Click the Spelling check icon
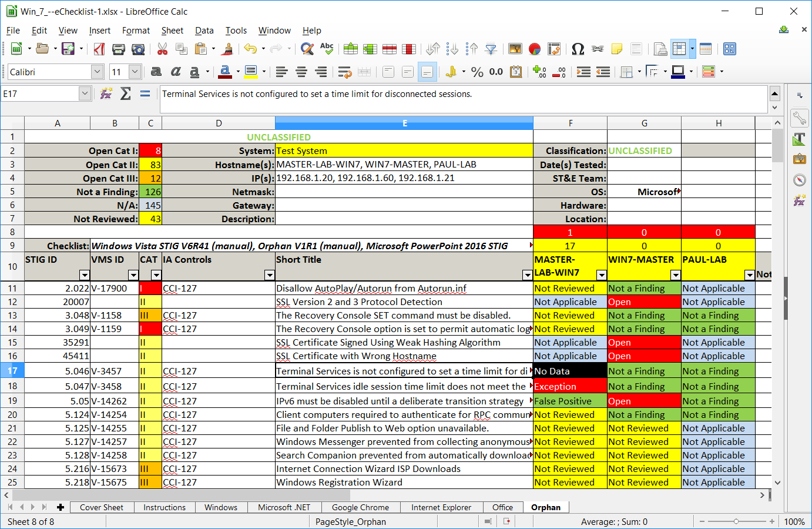 pyautogui.click(x=327, y=49)
